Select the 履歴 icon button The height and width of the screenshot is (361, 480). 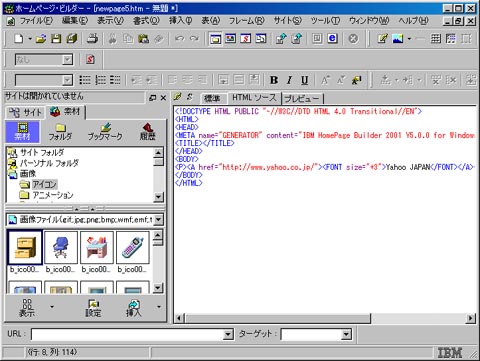[x=148, y=131]
